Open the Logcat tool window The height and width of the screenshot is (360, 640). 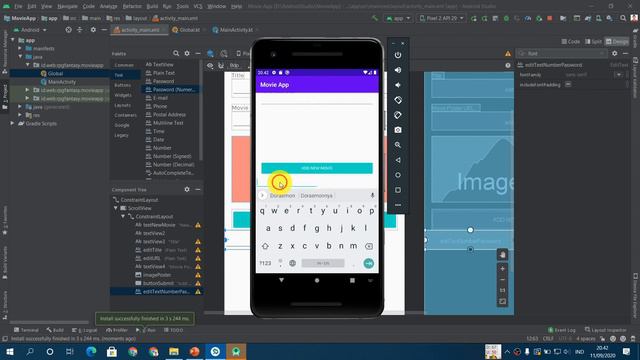click(x=84, y=330)
